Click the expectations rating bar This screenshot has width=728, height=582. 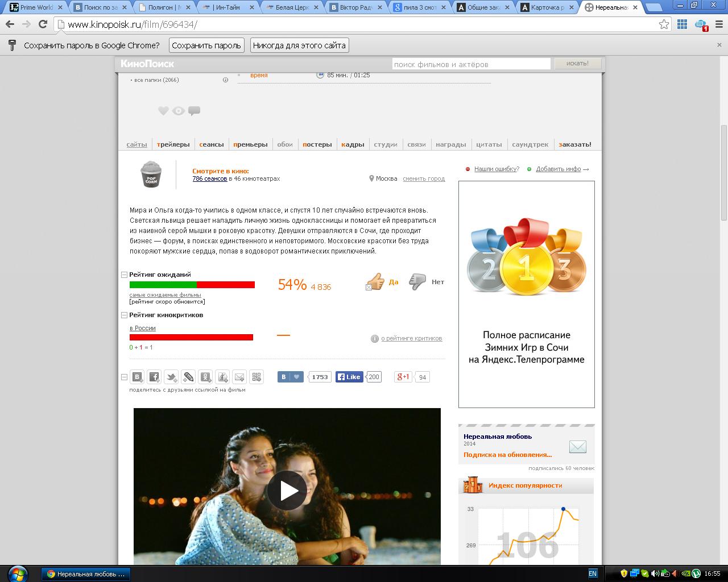192,285
